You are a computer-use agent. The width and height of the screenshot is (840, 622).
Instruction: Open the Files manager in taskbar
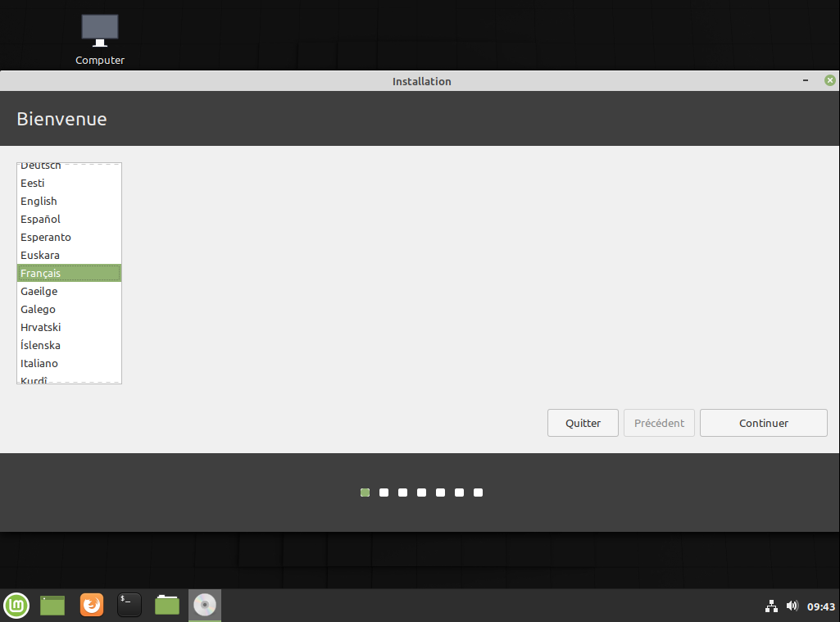tap(167, 606)
